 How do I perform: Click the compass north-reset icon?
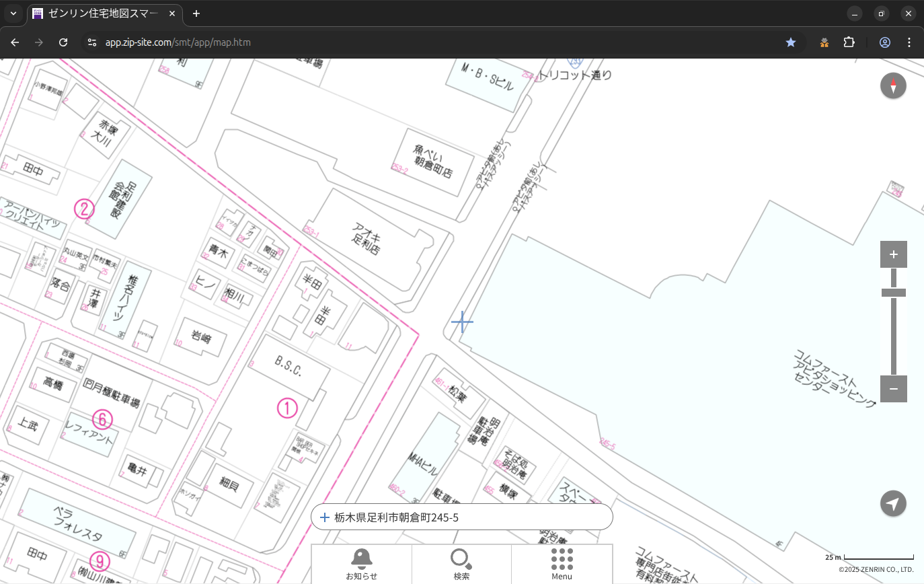point(893,86)
